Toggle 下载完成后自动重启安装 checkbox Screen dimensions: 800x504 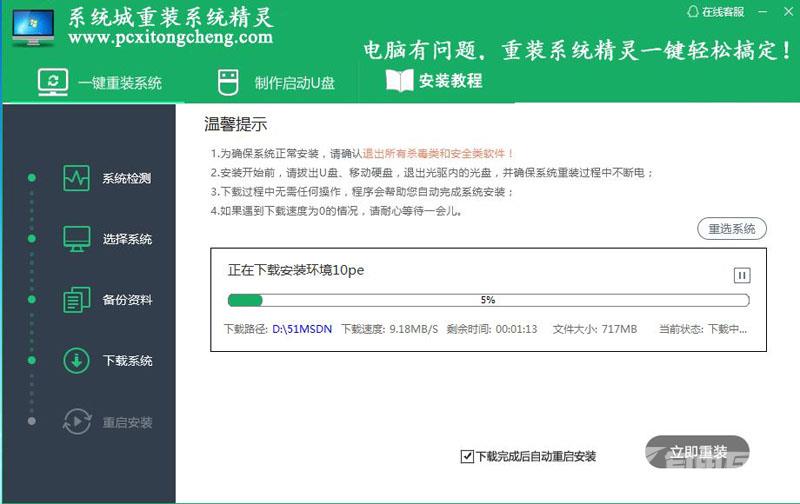467,456
